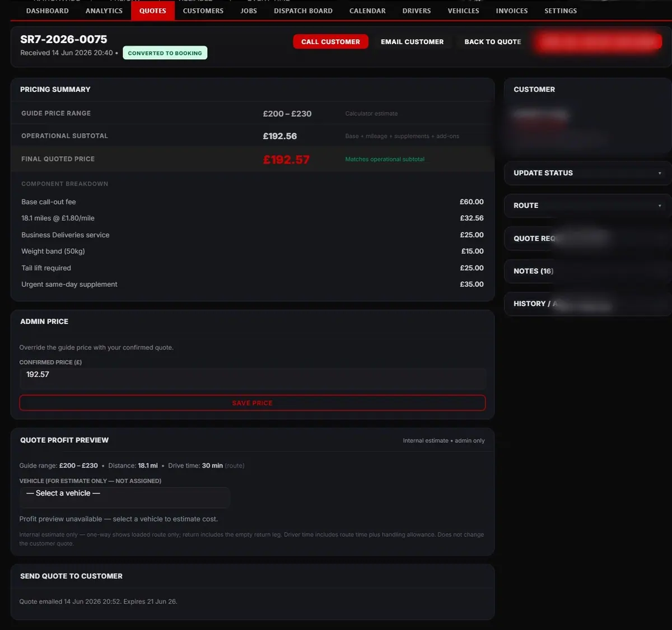Click the 'Urgent same-day supplement' row
Screen dimensions: 672x630
(x=253, y=284)
